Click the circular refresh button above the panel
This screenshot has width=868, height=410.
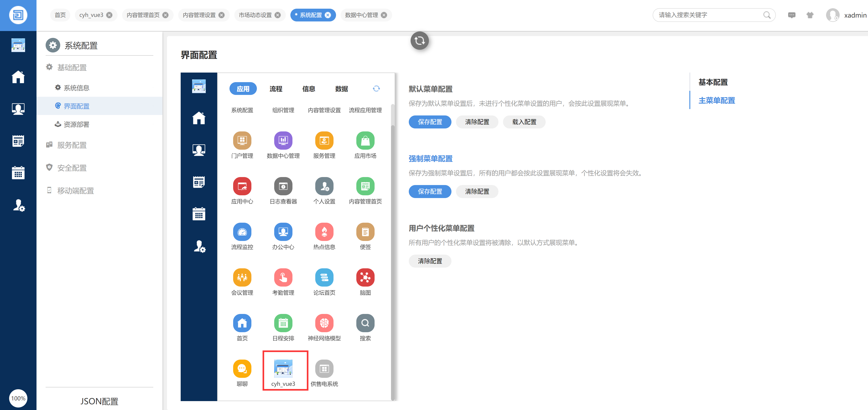419,41
